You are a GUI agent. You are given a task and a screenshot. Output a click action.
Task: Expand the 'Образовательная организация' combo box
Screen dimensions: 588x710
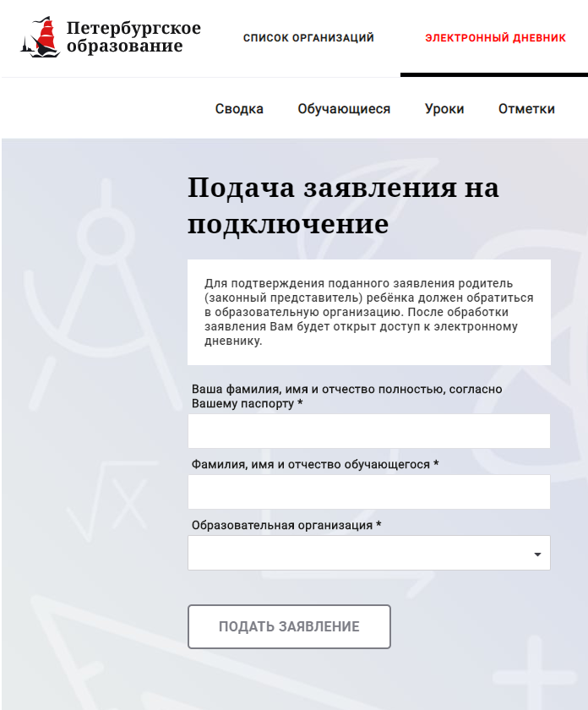[359, 553]
